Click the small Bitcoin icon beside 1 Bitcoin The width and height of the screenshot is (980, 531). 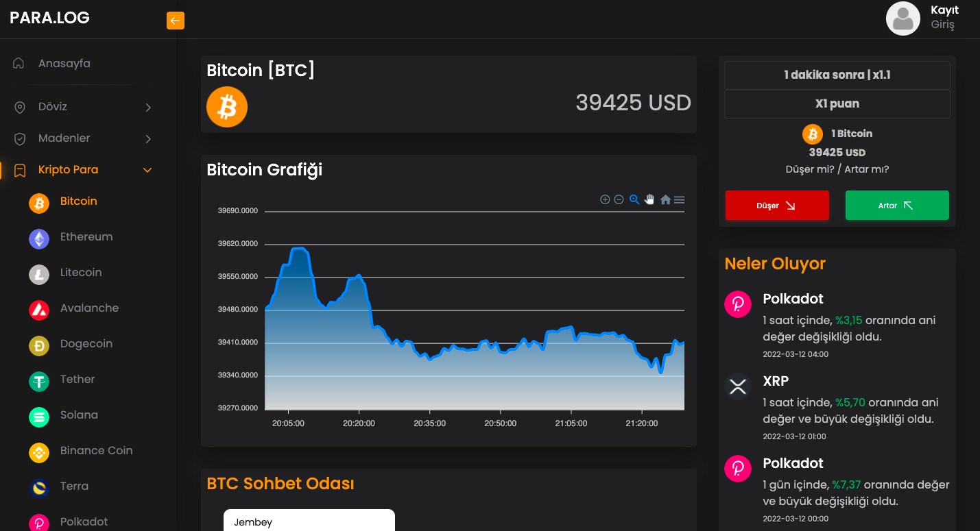click(x=813, y=134)
